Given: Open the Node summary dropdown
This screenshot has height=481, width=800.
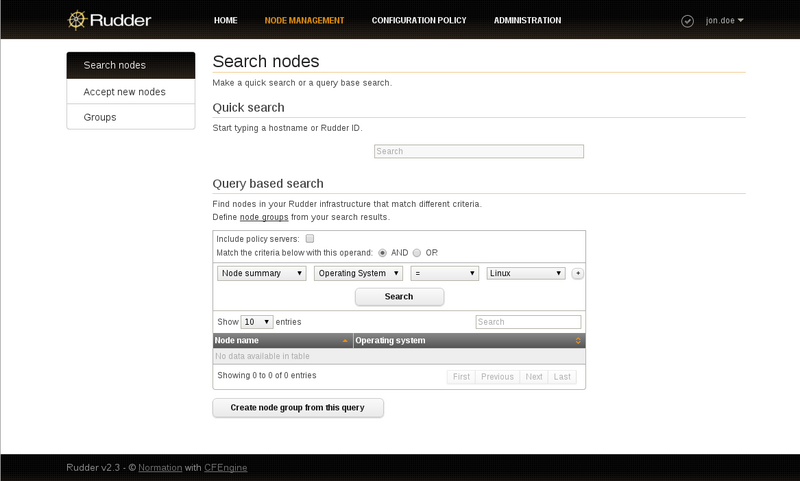Looking at the screenshot, I should click(262, 273).
